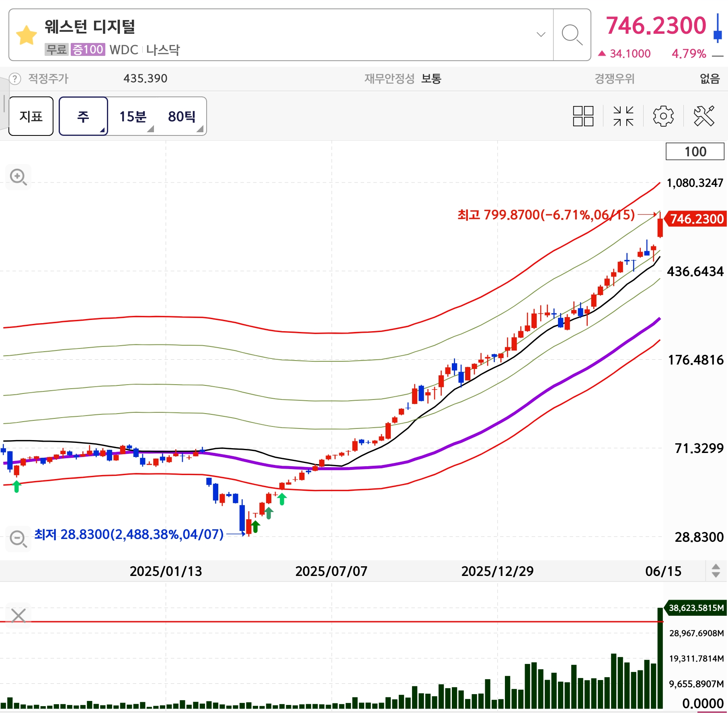Click the 재무안정성 label
The height and width of the screenshot is (713, 728).
[389, 78]
